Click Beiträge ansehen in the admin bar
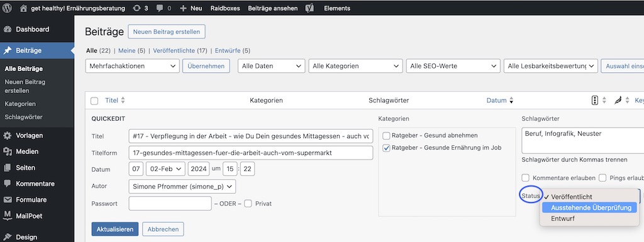This screenshot has height=242, width=644. click(273, 8)
